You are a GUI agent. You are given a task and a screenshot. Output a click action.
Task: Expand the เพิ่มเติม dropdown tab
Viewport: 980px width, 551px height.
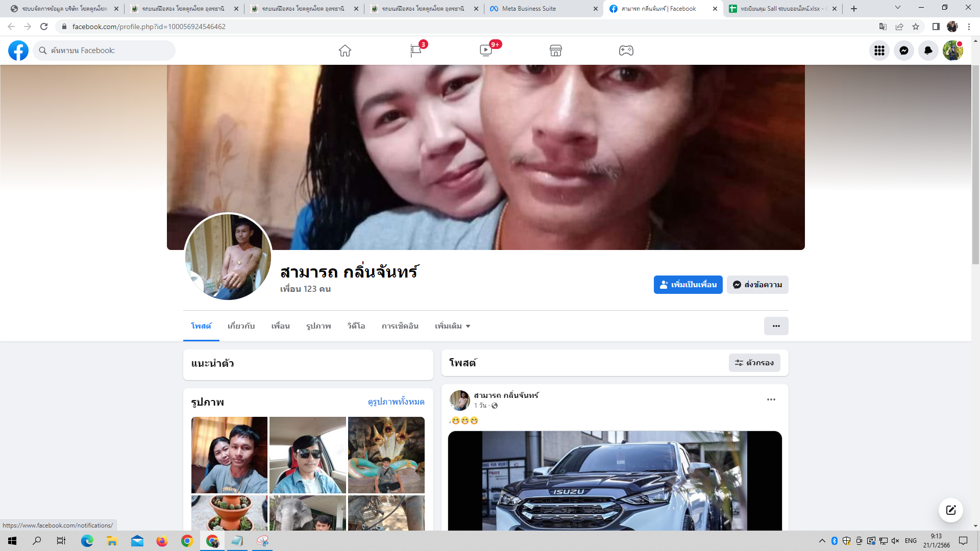tap(452, 326)
